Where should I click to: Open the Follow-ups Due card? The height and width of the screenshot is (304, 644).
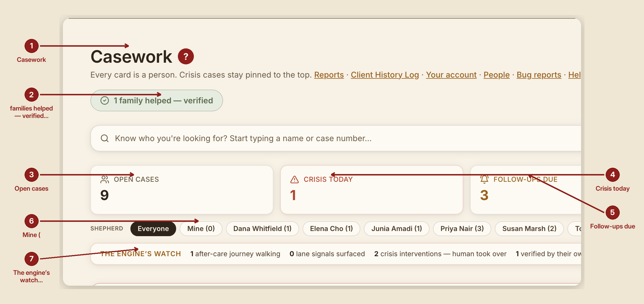coord(526,190)
